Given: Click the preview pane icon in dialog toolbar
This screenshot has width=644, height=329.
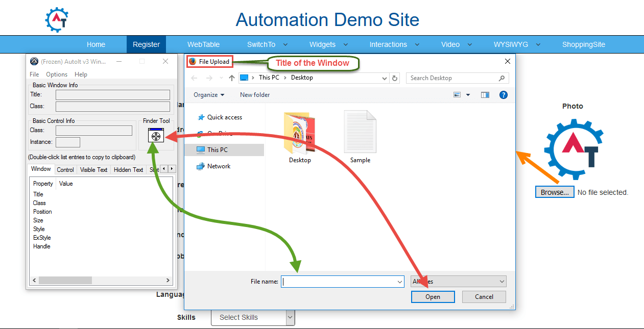Looking at the screenshot, I should pyautogui.click(x=485, y=94).
